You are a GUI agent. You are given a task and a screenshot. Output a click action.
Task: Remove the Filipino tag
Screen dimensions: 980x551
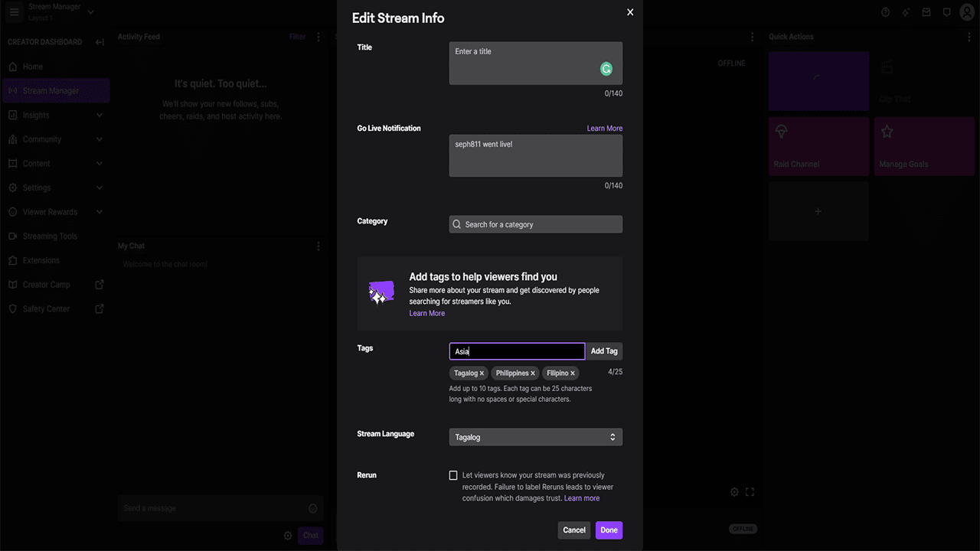point(572,373)
